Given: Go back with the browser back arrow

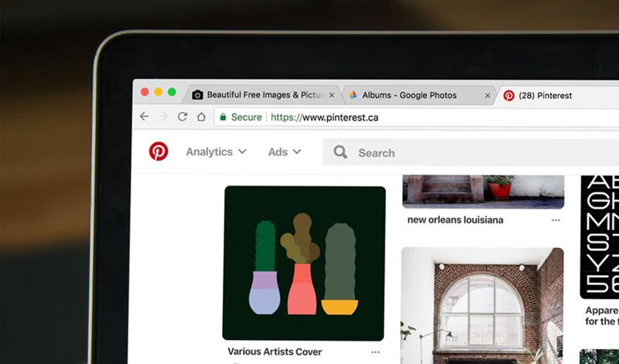Looking at the screenshot, I should pyautogui.click(x=144, y=117).
